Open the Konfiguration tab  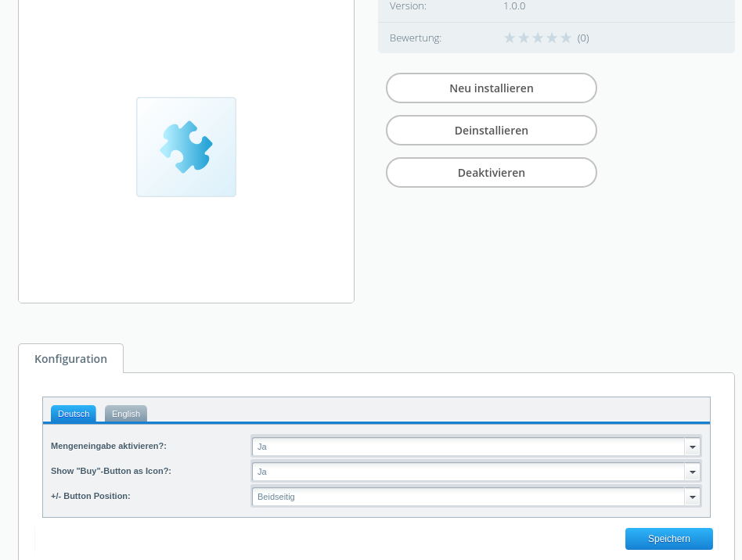70,359
